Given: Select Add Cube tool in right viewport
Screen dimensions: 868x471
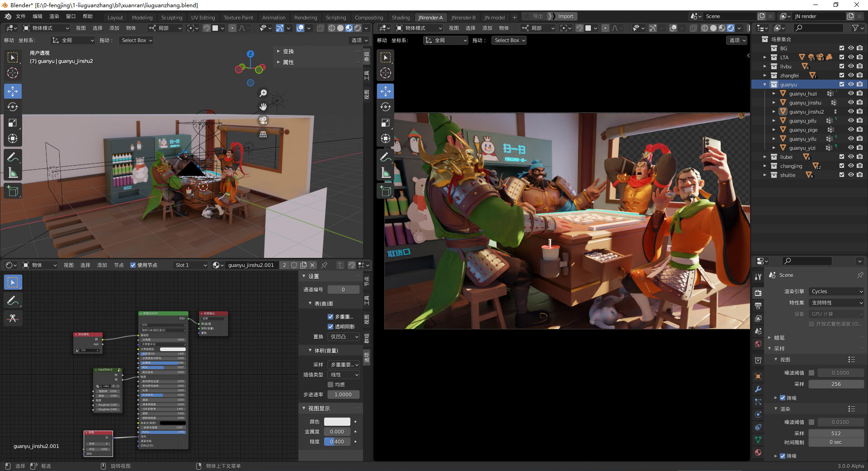Looking at the screenshot, I should [x=386, y=191].
